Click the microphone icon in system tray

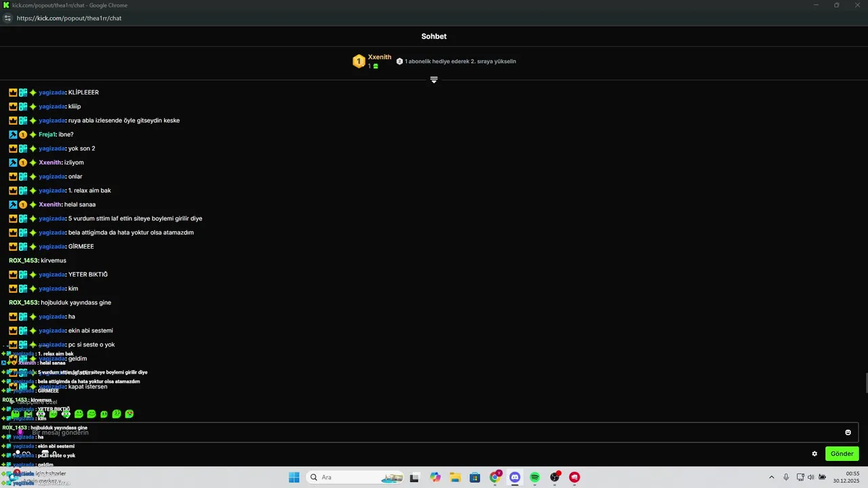click(786, 477)
